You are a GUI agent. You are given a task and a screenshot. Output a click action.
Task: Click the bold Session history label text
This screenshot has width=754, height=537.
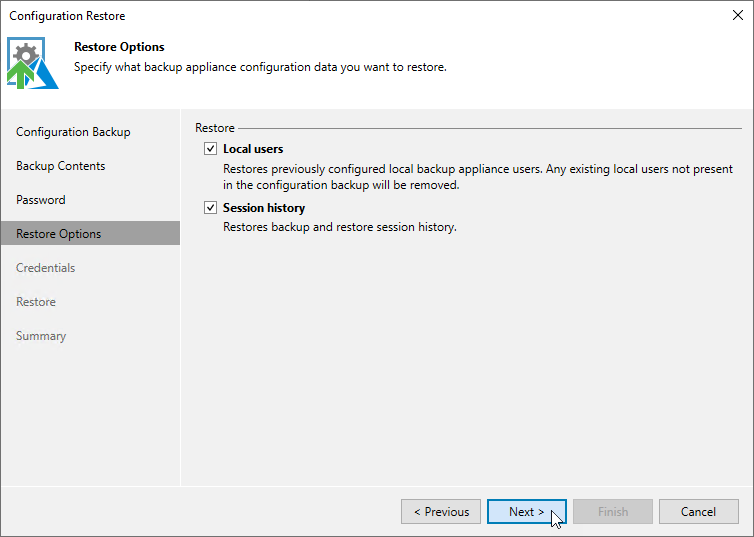pos(264,208)
